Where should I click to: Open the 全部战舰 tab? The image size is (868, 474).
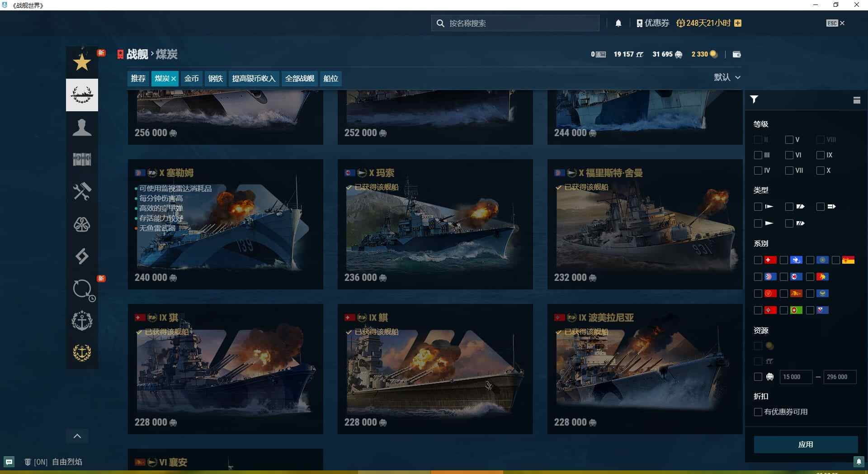tap(299, 78)
